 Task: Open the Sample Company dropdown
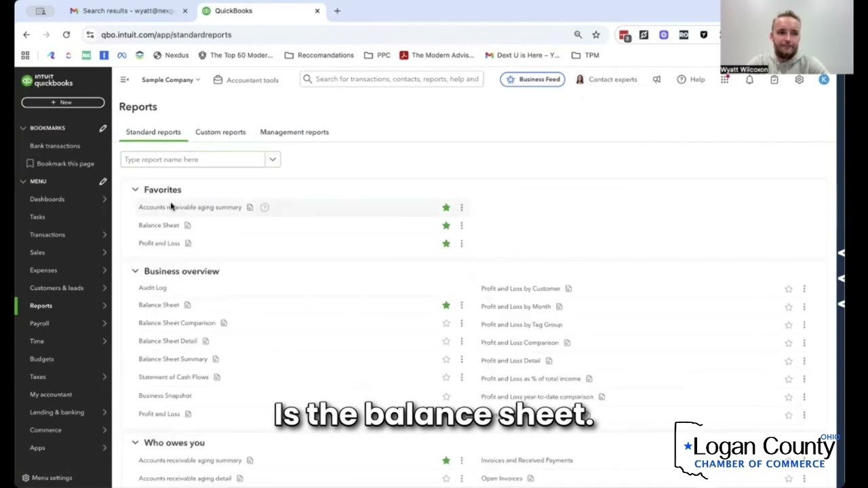171,80
